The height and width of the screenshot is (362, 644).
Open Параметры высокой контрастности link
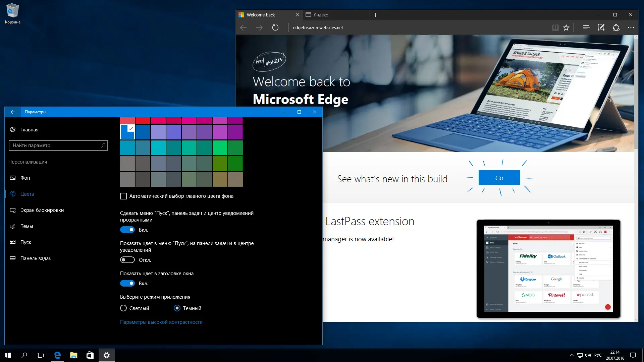click(x=161, y=322)
